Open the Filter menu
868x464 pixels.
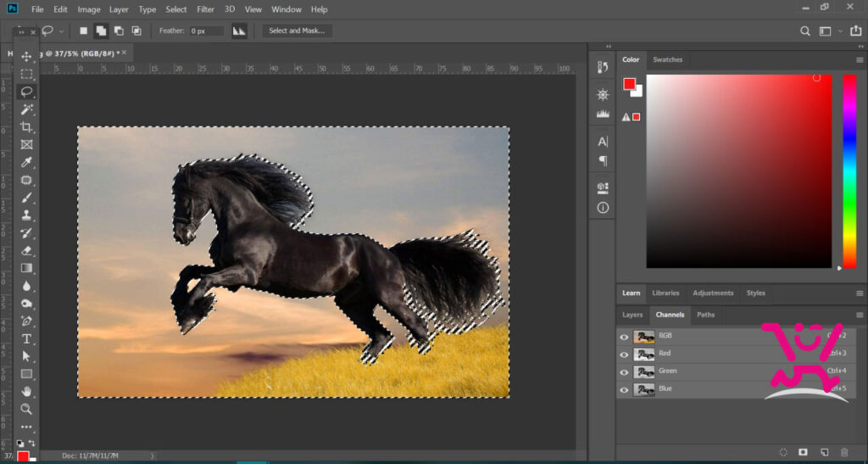click(205, 9)
